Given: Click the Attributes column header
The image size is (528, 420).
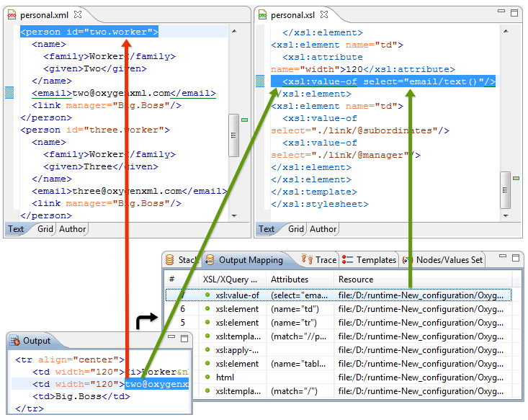Looking at the screenshot, I should (x=289, y=279).
